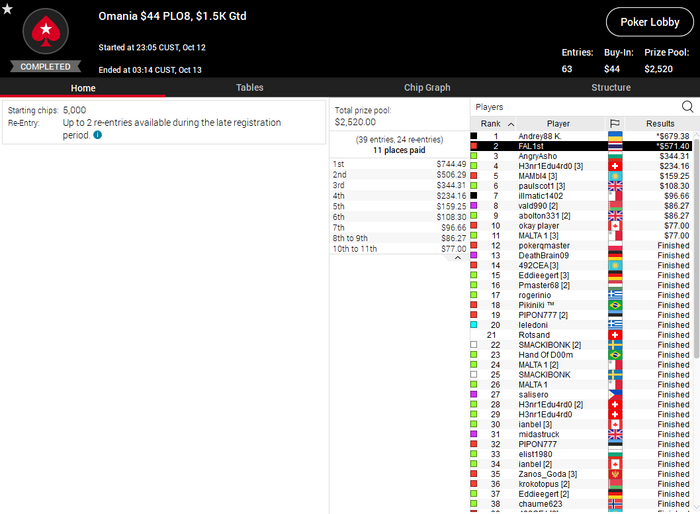Click the Greek flag for rogerinio

[x=615, y=295]
